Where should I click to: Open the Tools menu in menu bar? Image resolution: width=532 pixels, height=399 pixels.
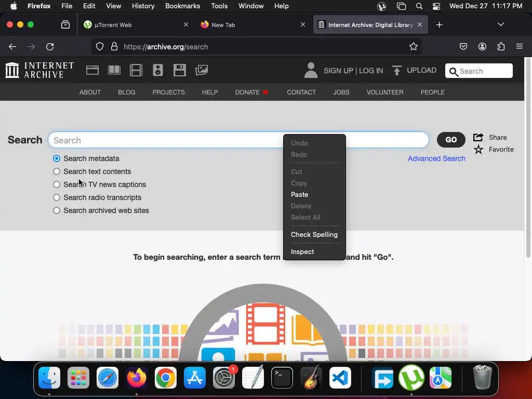click(x=219, y=6)
